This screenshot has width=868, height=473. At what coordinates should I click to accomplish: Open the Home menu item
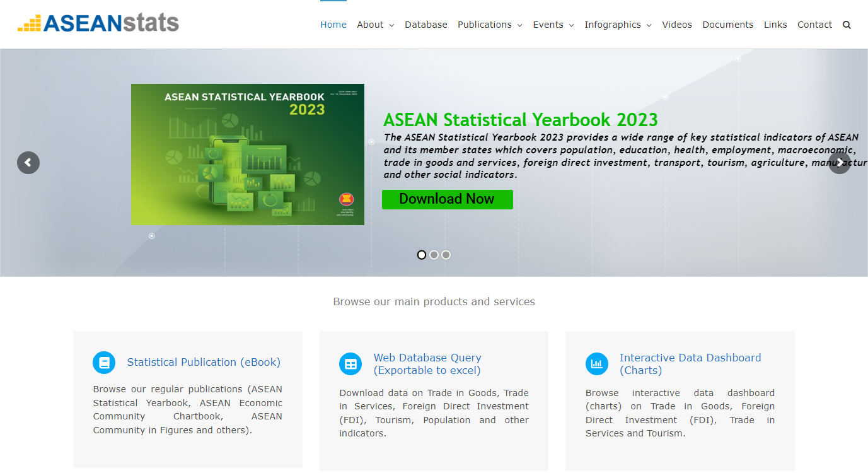point(333,25)
